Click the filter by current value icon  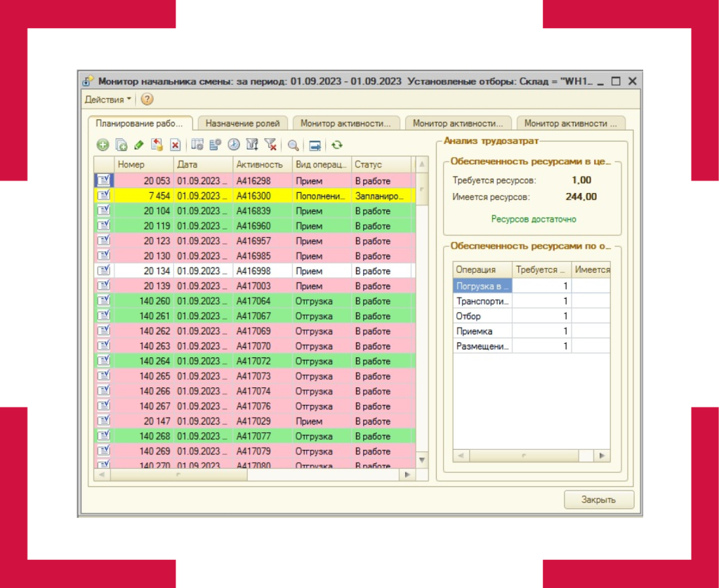[x=252, y=145]
